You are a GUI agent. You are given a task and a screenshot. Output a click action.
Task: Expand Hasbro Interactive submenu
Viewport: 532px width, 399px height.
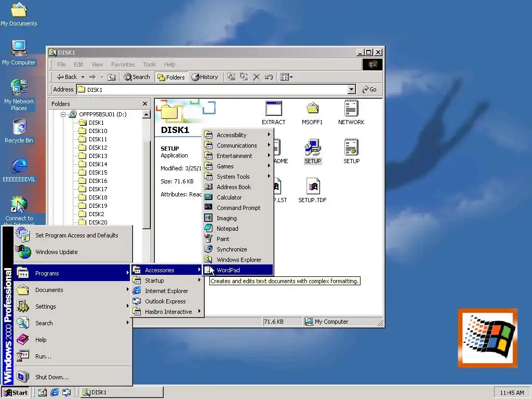167,312
